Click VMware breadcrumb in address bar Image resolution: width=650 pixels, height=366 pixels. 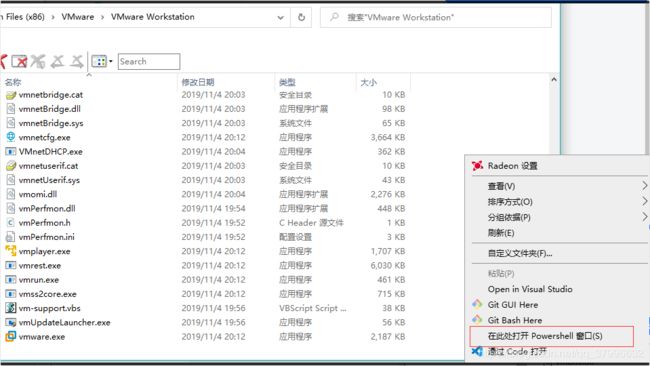(x=78, y=17)
